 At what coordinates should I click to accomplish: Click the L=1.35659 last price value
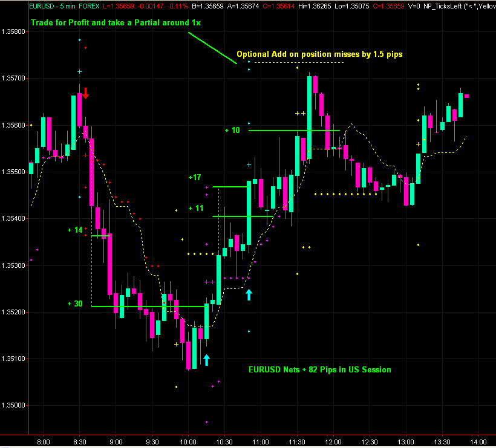[x=119, y=6]
